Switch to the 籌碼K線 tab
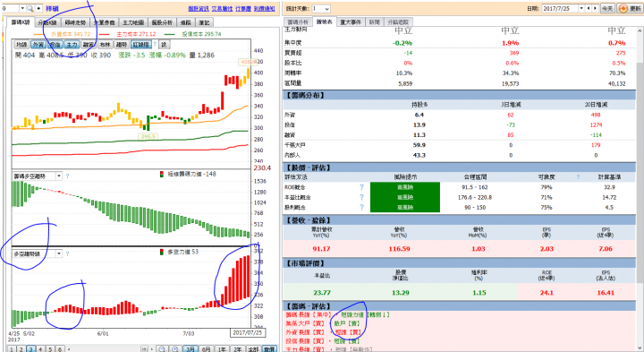Image resolution: width=644 pixels, height=352 pixels. coord(21,22)
